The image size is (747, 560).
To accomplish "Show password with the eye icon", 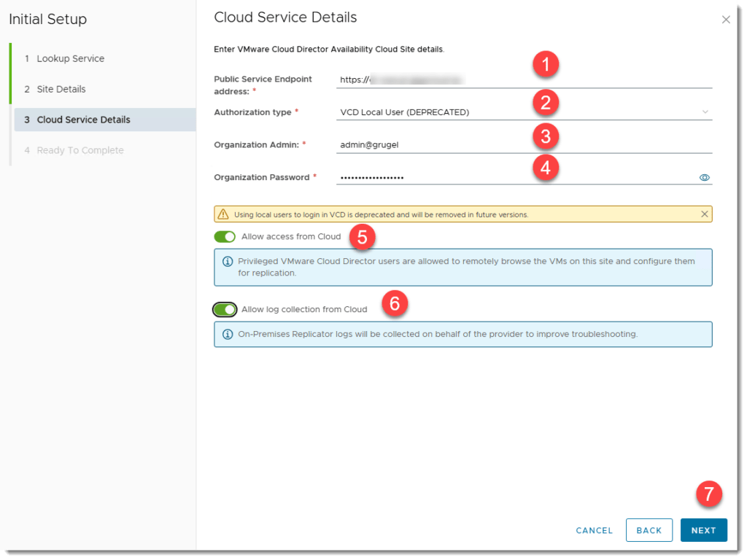I will click(x=705, y=177).
